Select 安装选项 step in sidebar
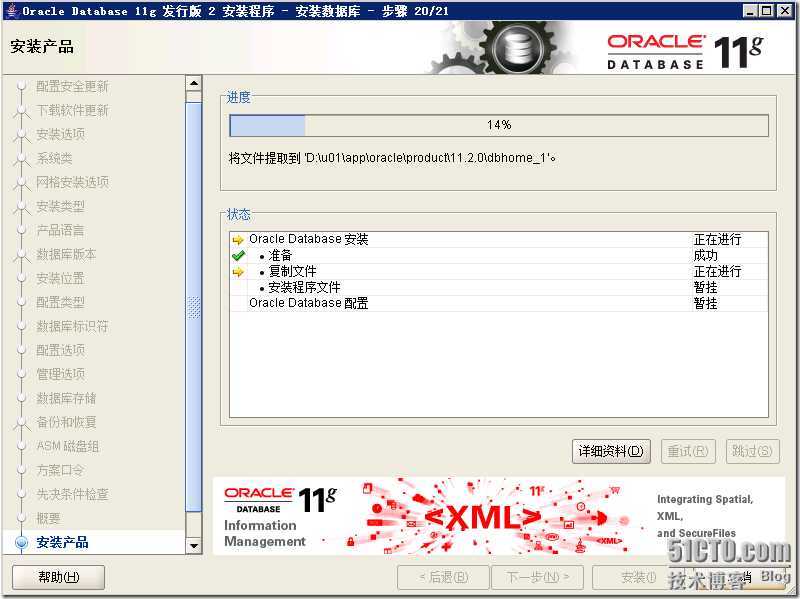The height and width of the screenshot is (599, 800). pyautogui.click(x=60, y=135)
